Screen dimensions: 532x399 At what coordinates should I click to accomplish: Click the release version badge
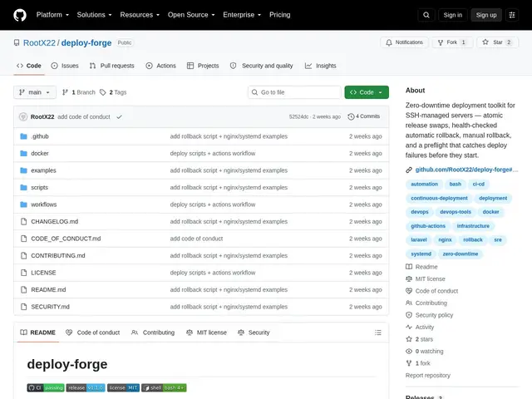pyautogui.click(x=86, y=388)
